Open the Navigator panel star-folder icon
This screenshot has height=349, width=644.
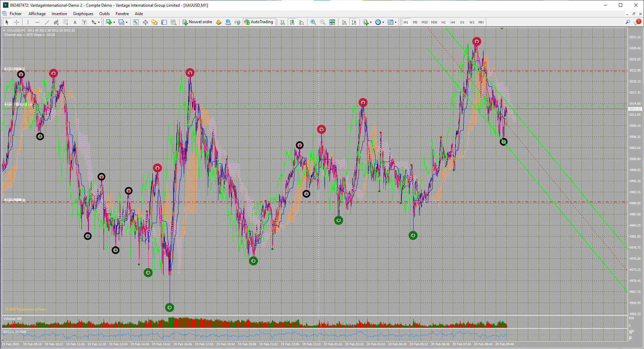[x=155, y=22]
